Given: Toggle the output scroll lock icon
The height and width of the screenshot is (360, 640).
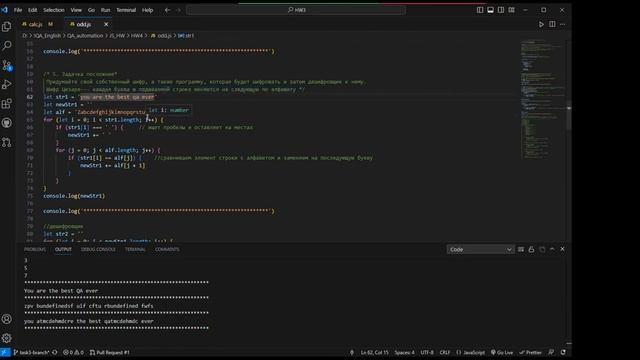Looking at the screenshot, I should pos(531,249).
